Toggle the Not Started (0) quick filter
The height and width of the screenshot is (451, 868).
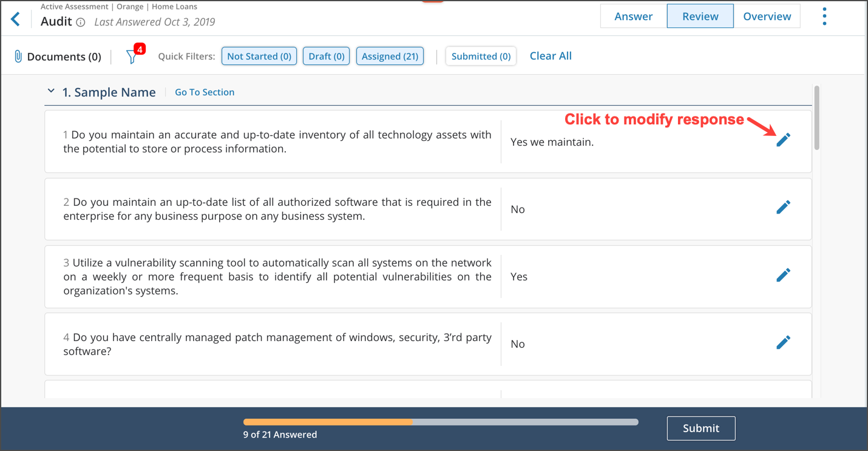(x=259, y=56)
